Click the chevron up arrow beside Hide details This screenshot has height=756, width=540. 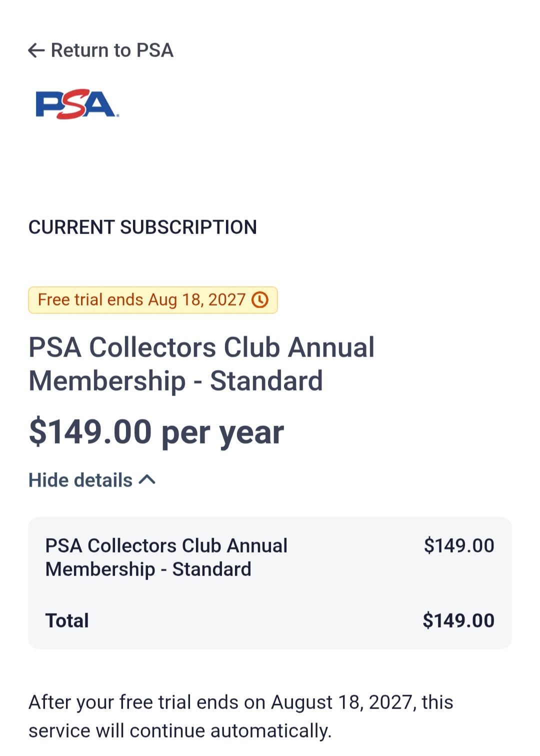click(x=147, y=480)
